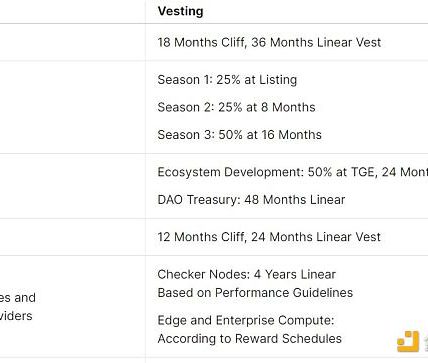Click the partially visible 'viders' cell text

16,316
